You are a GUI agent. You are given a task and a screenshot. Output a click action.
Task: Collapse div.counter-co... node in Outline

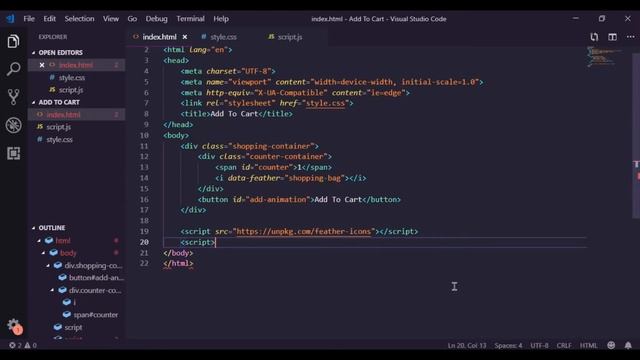pyautogui.click(x=52, y=290)
